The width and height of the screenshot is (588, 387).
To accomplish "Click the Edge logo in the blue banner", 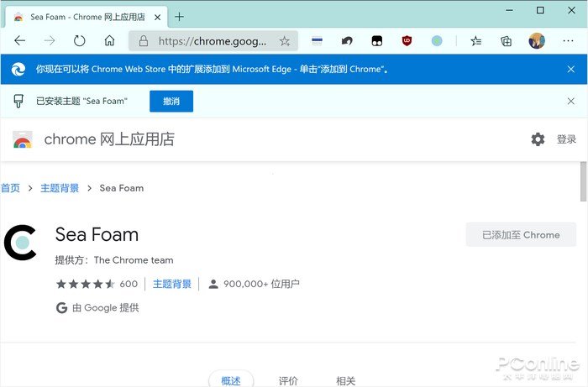I will pyautogui.click(x=18, y=69).
